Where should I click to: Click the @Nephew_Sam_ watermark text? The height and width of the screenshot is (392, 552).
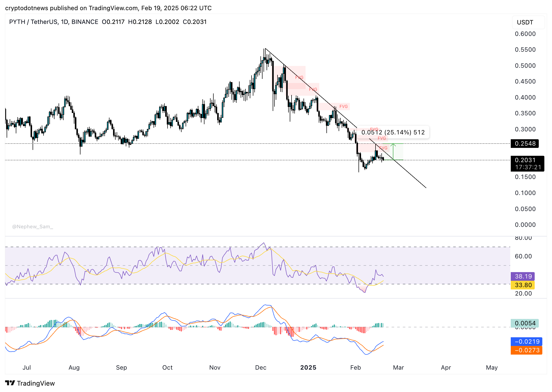33,227
